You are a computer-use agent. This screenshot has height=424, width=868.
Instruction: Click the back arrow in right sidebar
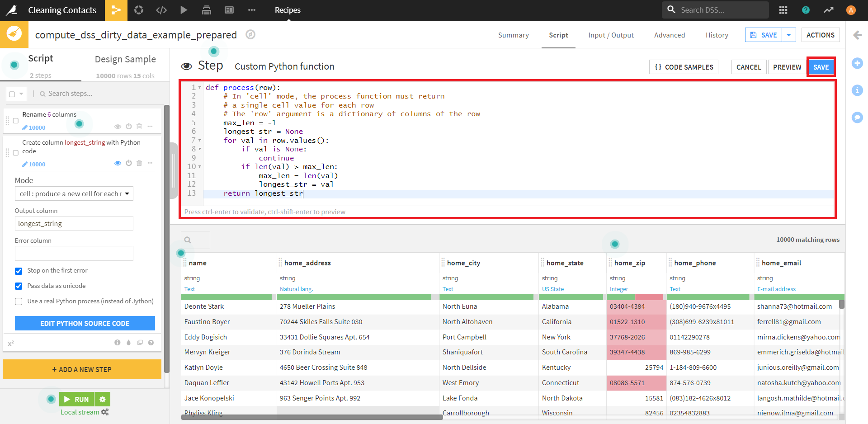[x=857, y=35]
